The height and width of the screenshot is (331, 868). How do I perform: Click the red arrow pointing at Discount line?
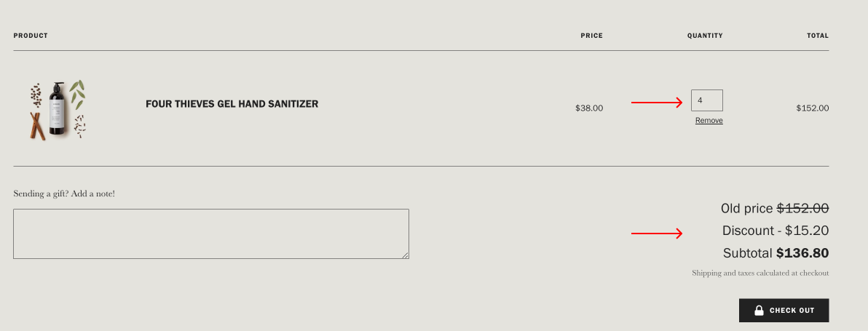(657, 234)
